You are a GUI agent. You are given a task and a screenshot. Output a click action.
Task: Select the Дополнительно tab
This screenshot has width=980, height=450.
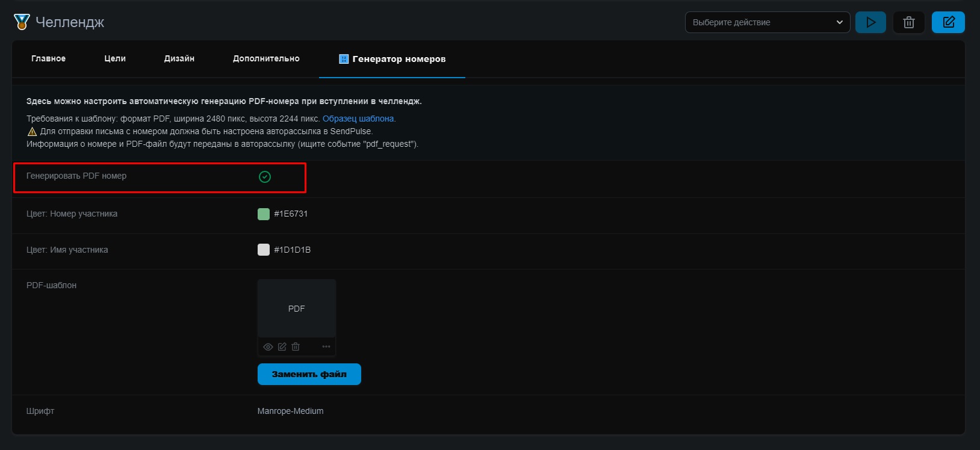tap(266, 58)
